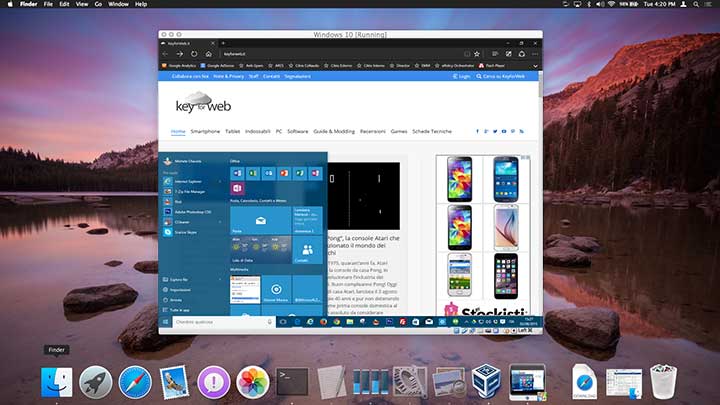Click the Windows Start button
The width and height of the screenshot is (720, 405).
165,322
